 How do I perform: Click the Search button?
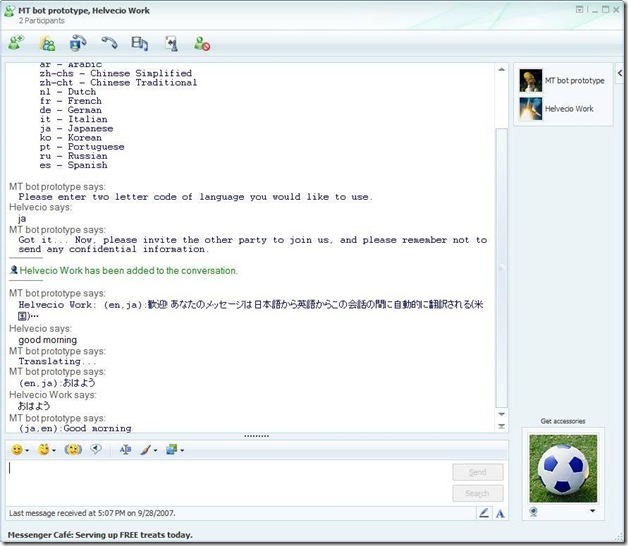point(477,493)
